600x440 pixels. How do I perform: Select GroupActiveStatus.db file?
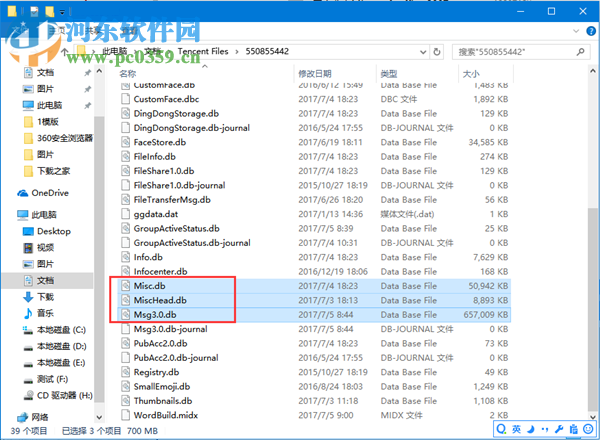point(176,228)
